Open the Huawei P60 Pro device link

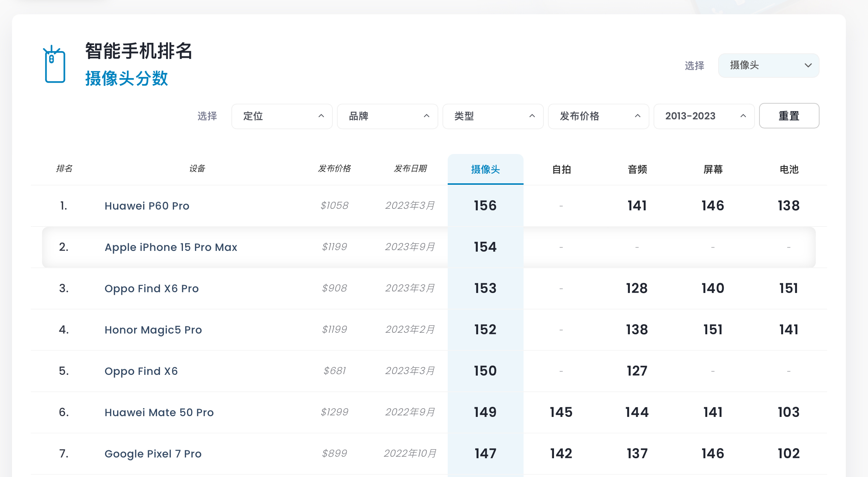coord(147,206)
